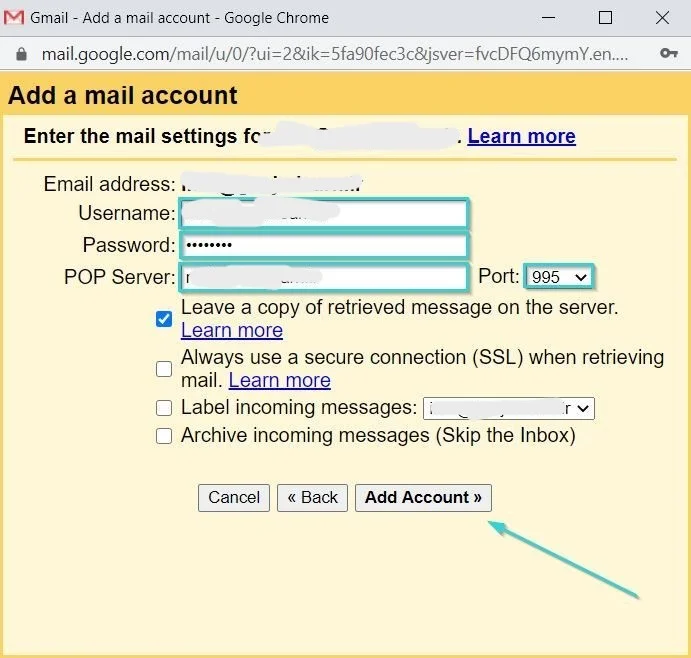Tick Archive incoming messages (Skip the Inbox)

(164, 436)
